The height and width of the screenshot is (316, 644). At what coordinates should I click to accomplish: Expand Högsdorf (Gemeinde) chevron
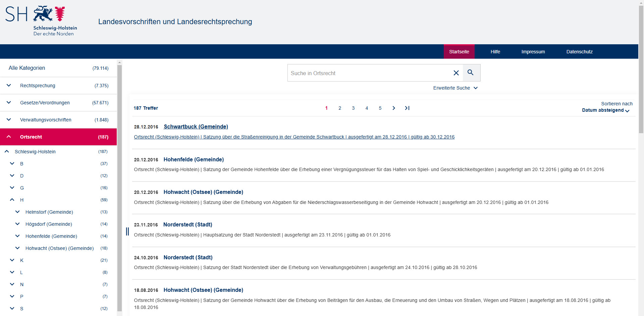[x=17, y=224]
